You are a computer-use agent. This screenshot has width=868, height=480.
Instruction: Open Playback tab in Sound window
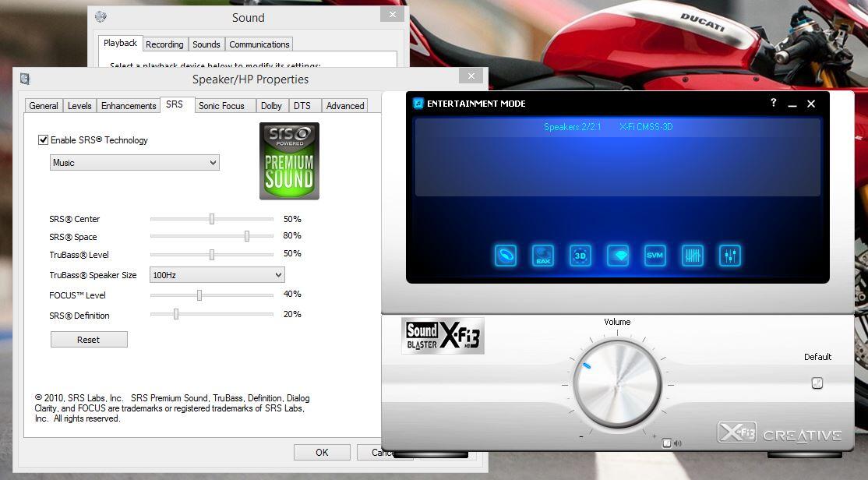click(x=120, y=43)
